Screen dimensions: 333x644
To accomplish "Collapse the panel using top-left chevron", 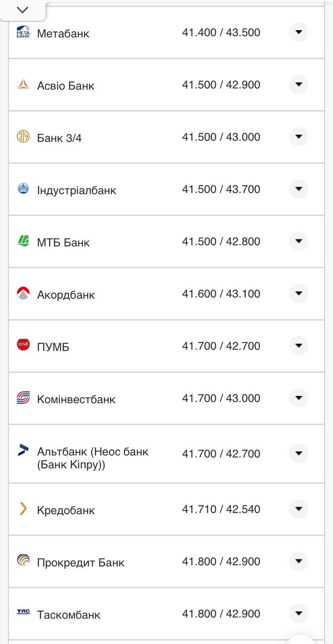I will (23, 10).
